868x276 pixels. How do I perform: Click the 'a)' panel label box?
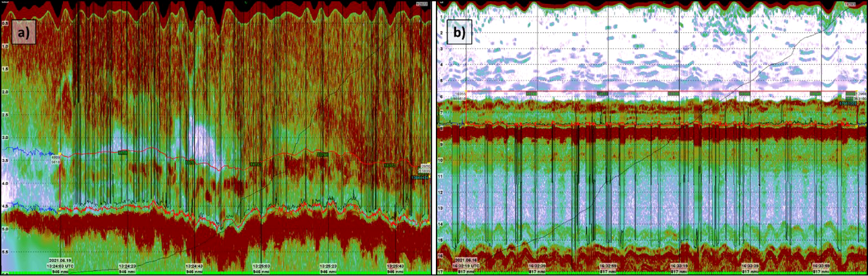[x=21, y=30]
